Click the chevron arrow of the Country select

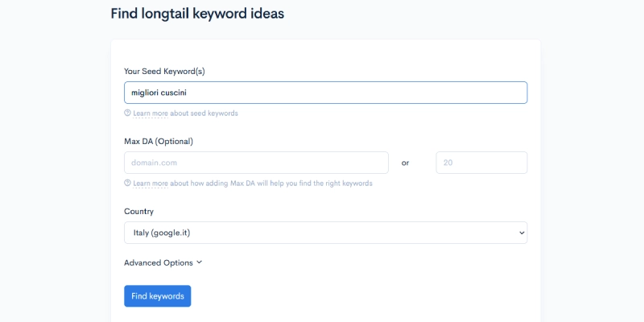pos(522,233)
